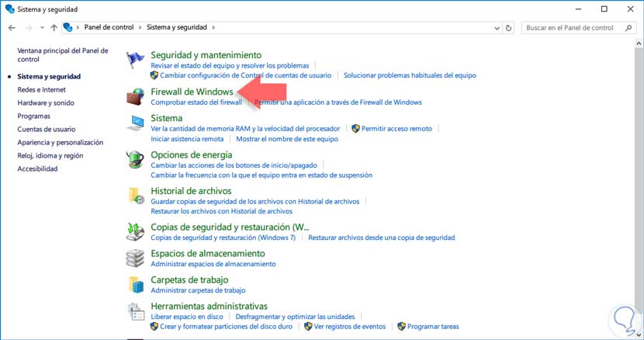Click the search magnifier icon
Image resolution: width=644 pixels, height=340 pixels.
tap(628, 27)
